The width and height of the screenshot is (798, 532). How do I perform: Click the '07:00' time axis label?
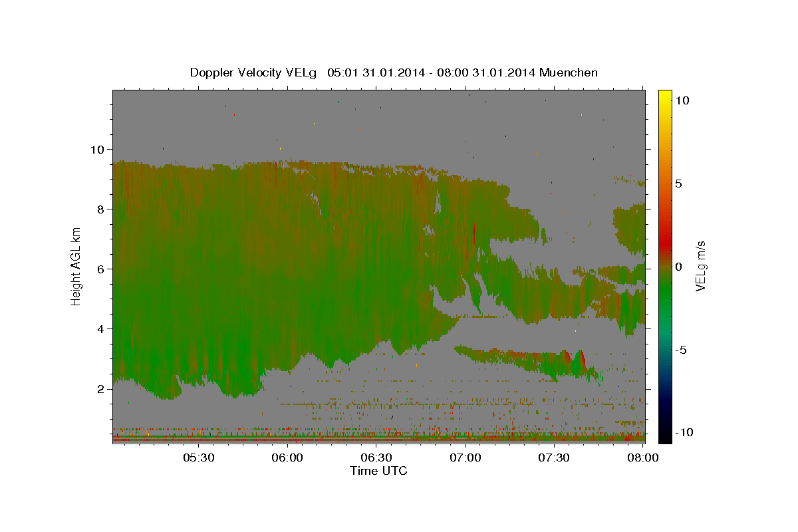coord(465,458)
